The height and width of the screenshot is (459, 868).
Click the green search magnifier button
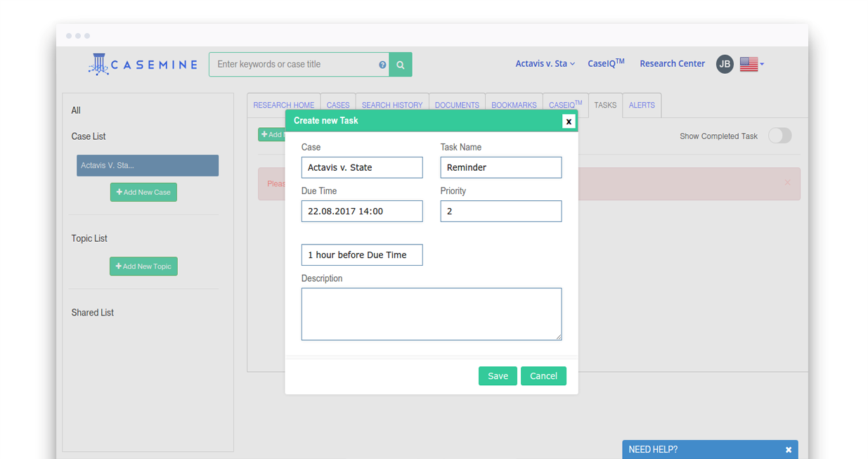[x=401, y=65]
